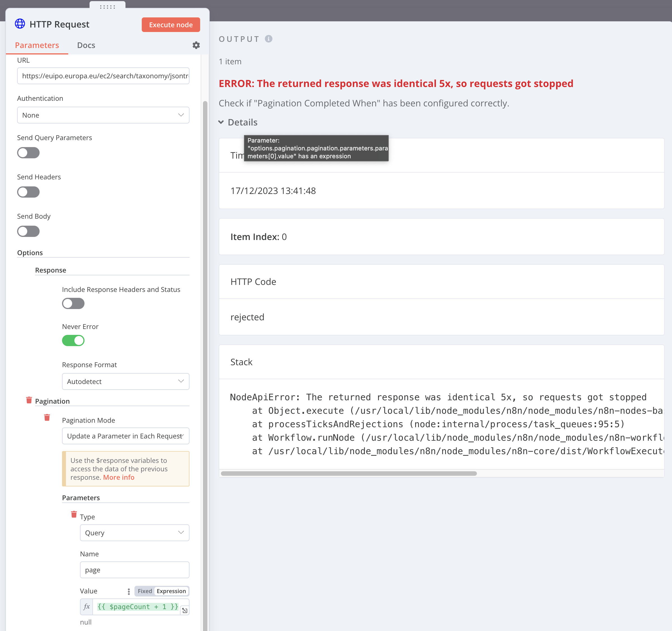Click the red ERROR message heading

pos(396,83)
